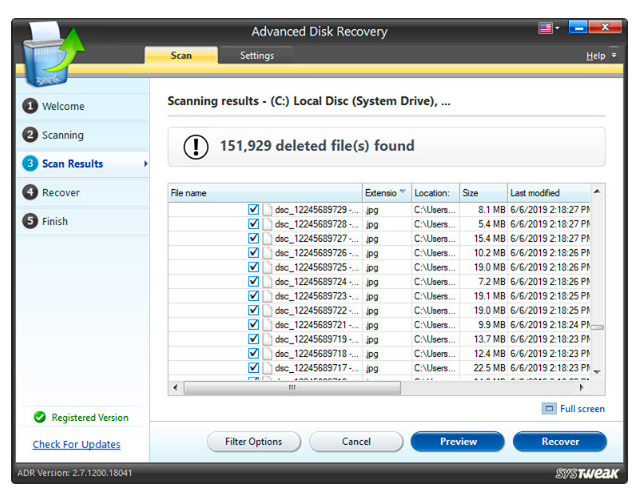Uncheck the dsc_12245689729 file checkbox
639x493 pixels.
point(253,209)
